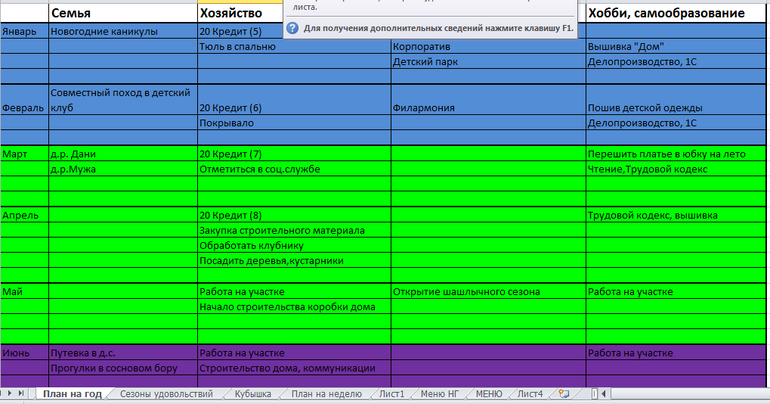Click the Тюль в спальню cell
The width and height of the screenshot is (770, 404).
coord(294,47)
